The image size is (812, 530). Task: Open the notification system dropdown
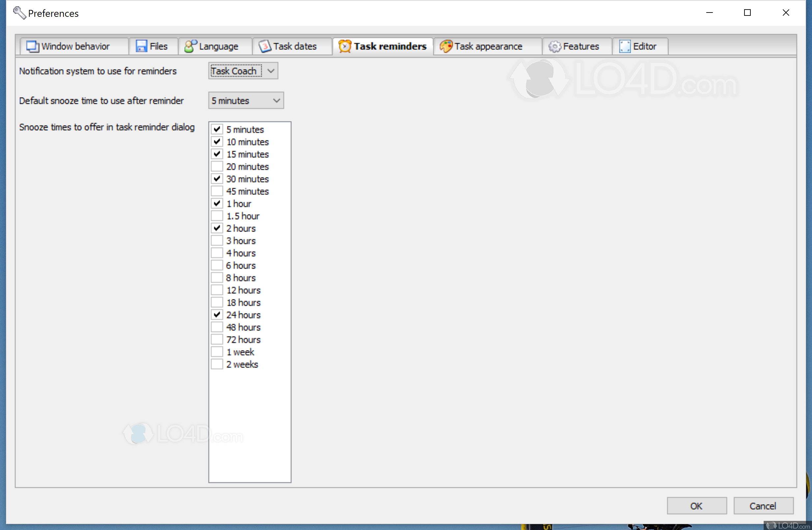coord(270,71)
